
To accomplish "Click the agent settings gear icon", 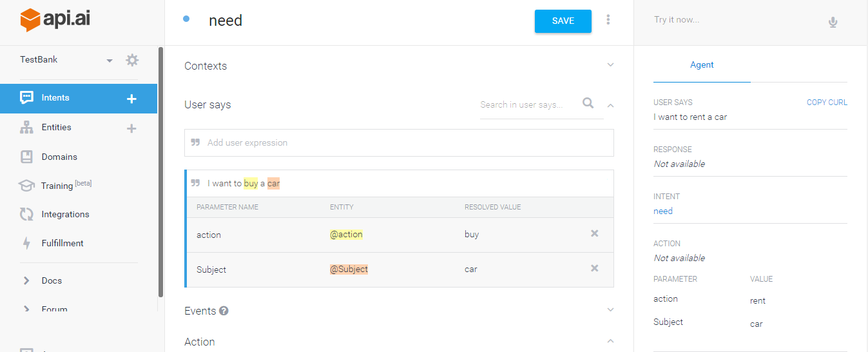I will (x=132, y=60).
